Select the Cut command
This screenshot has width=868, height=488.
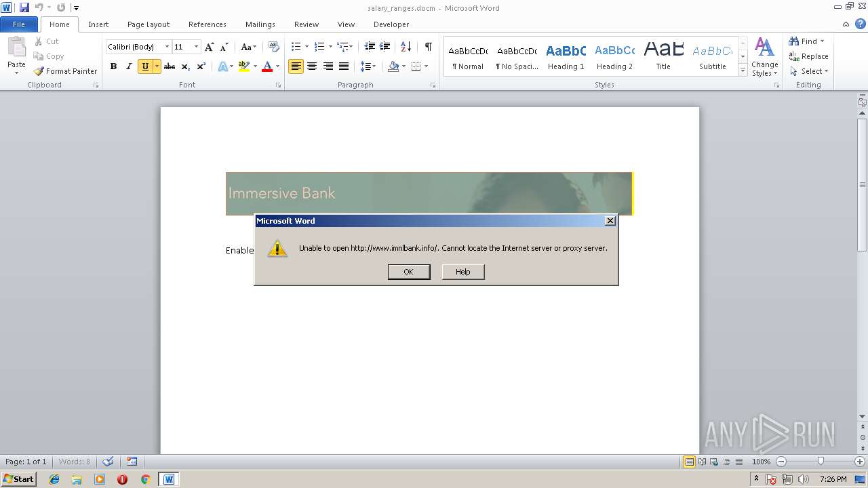47,41
